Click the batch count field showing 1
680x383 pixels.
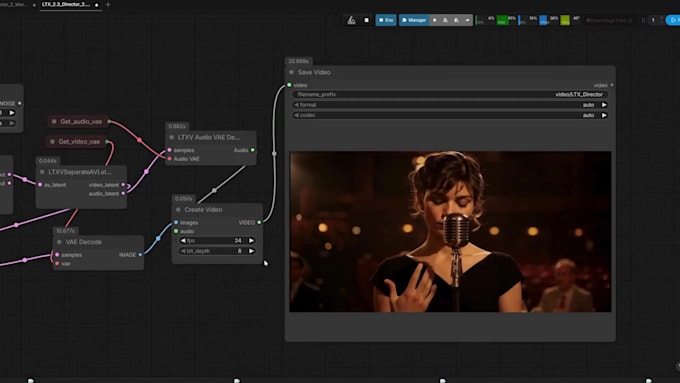point(653,20)
